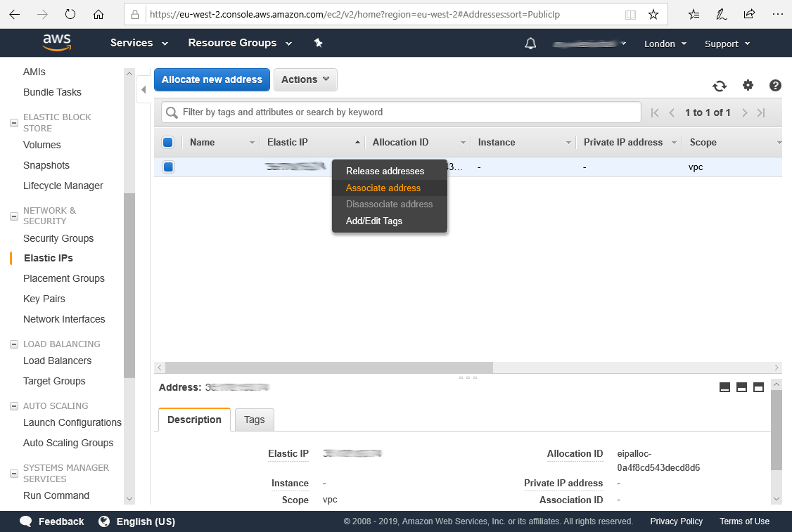
Task: Click the sidebar vertical scrollbar thumb
Action: [x=129, y=285]
